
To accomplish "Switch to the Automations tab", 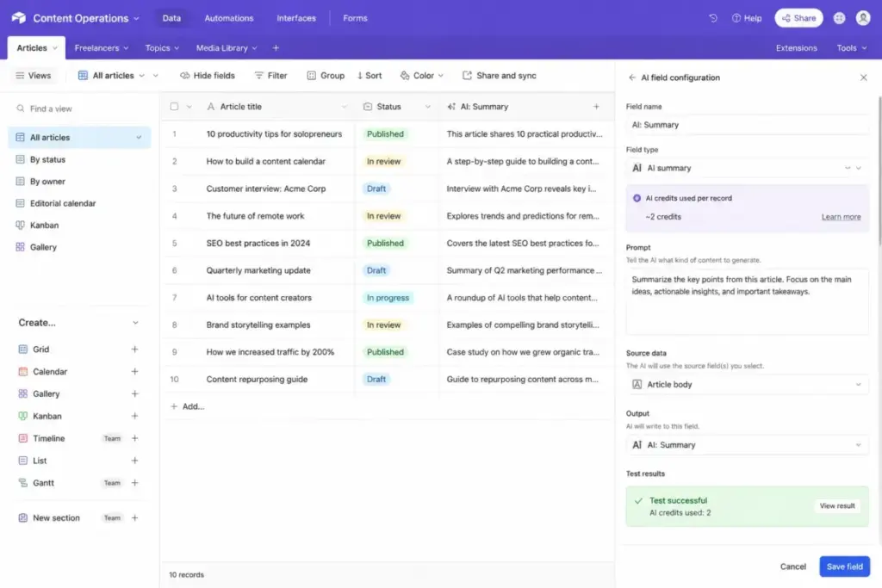I will point(229,18).
